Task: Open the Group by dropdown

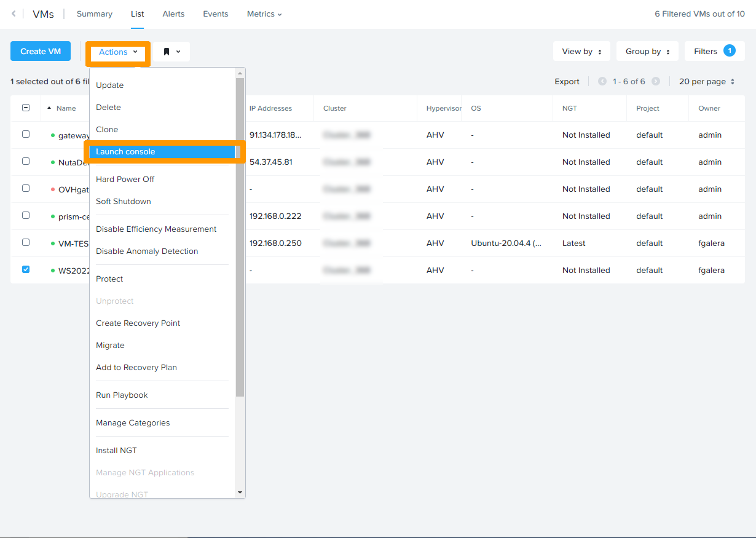Action: (x=647, y=51)
